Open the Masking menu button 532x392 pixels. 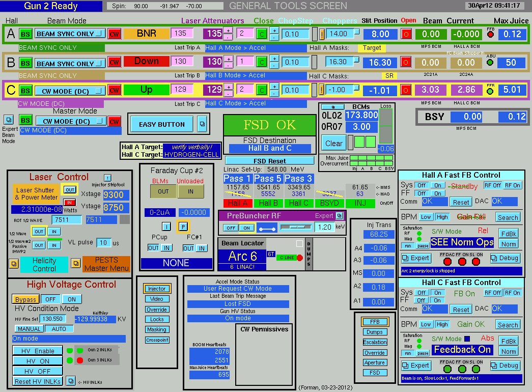157,329
